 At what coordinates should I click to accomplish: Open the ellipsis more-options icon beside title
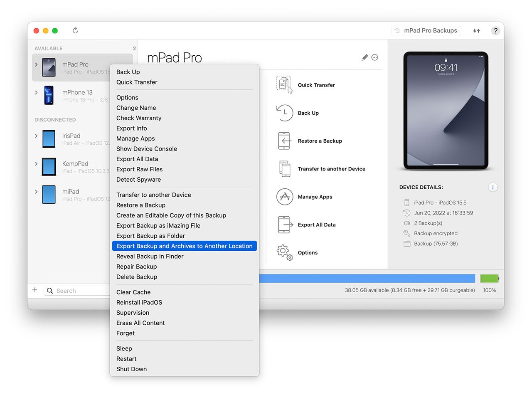coord(375,57)
